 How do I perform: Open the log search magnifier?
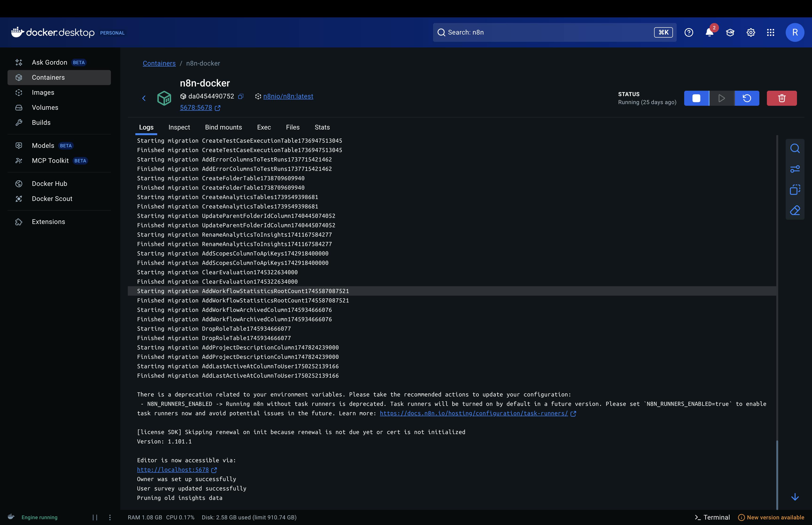[795, 149]
